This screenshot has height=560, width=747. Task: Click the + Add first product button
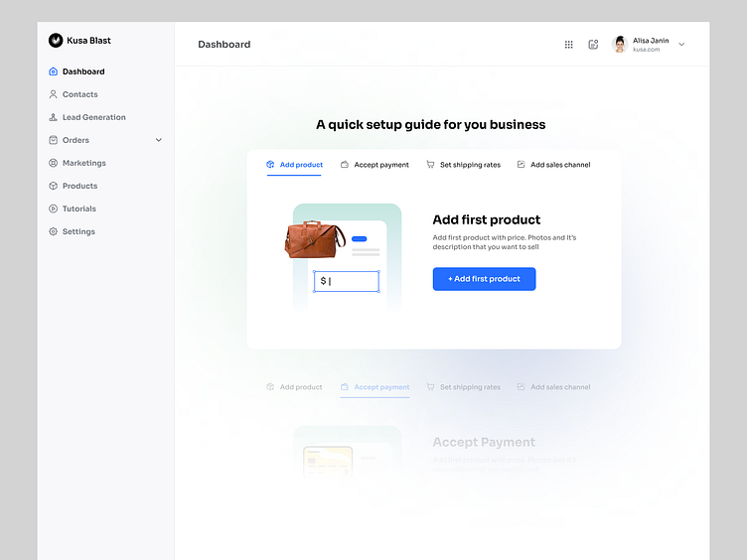[x=484, y=279]
